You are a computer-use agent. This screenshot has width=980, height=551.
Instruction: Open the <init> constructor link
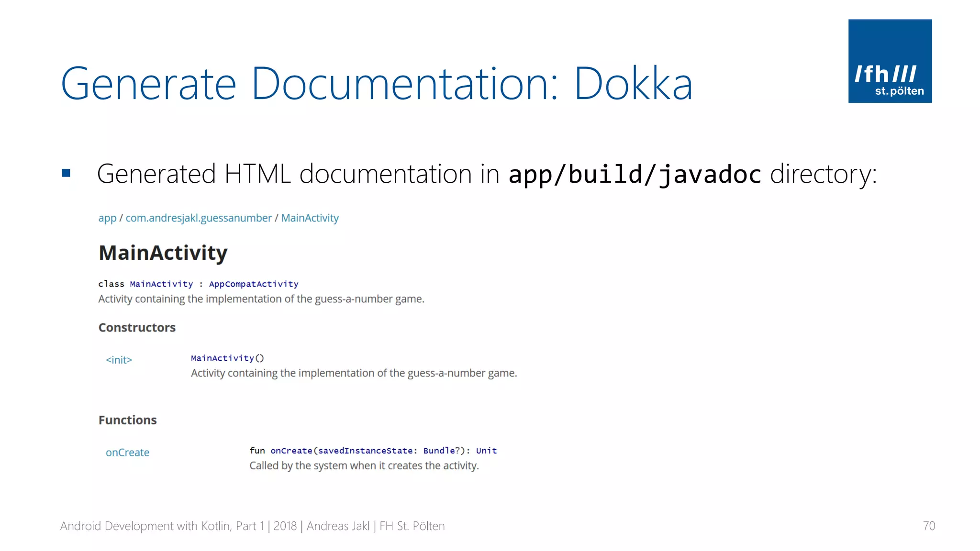click(x=119, y=360)
